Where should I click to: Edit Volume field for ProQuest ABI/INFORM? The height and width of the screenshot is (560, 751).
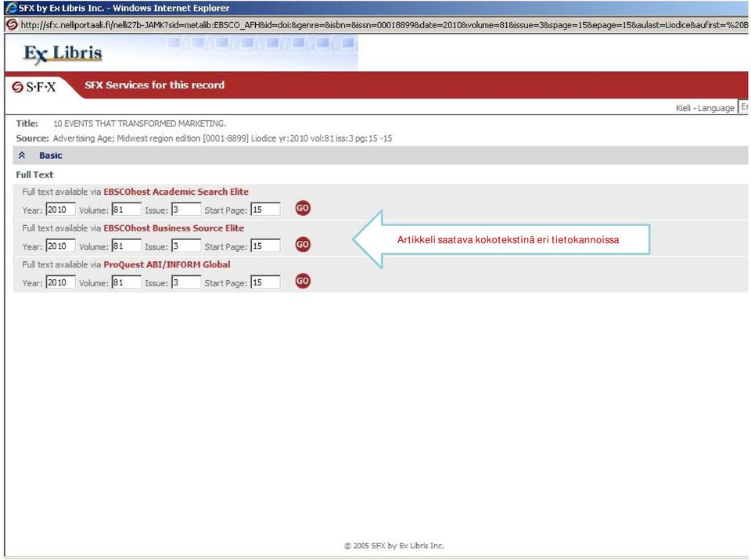(127, 282)
